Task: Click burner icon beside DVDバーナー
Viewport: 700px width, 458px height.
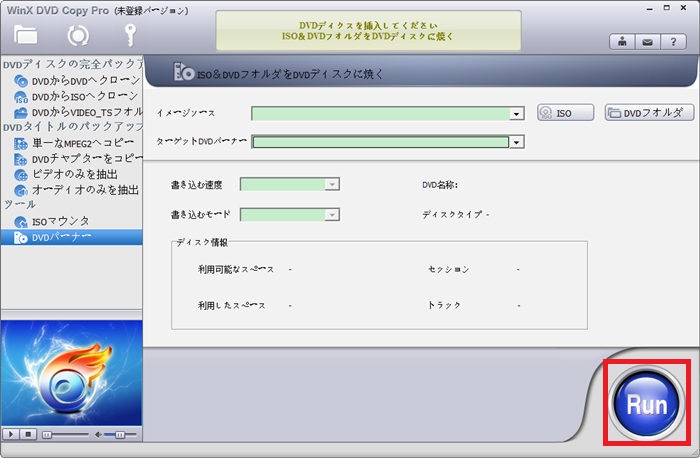Action: coord(21,237)
